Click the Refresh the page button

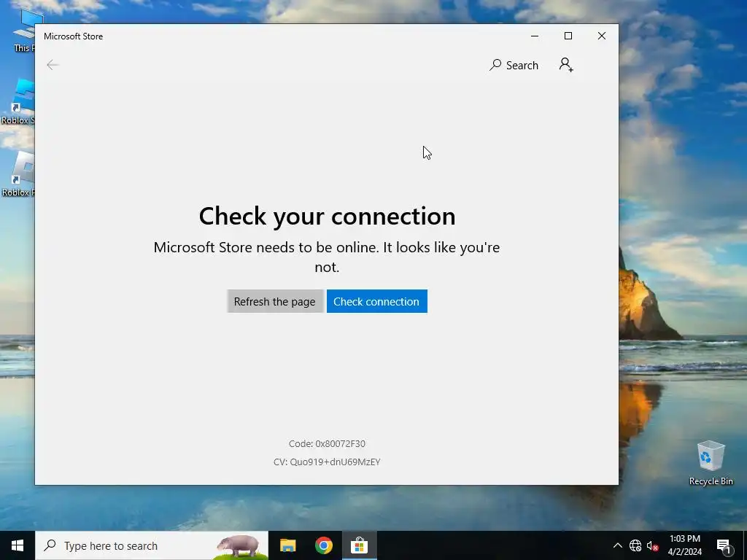(275, 301)
